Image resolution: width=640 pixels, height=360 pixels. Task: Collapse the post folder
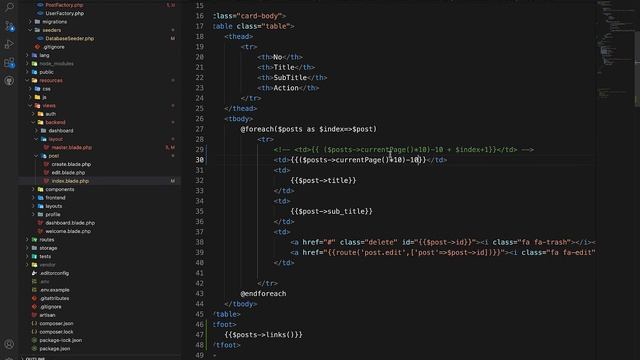(x=36, y=156)
